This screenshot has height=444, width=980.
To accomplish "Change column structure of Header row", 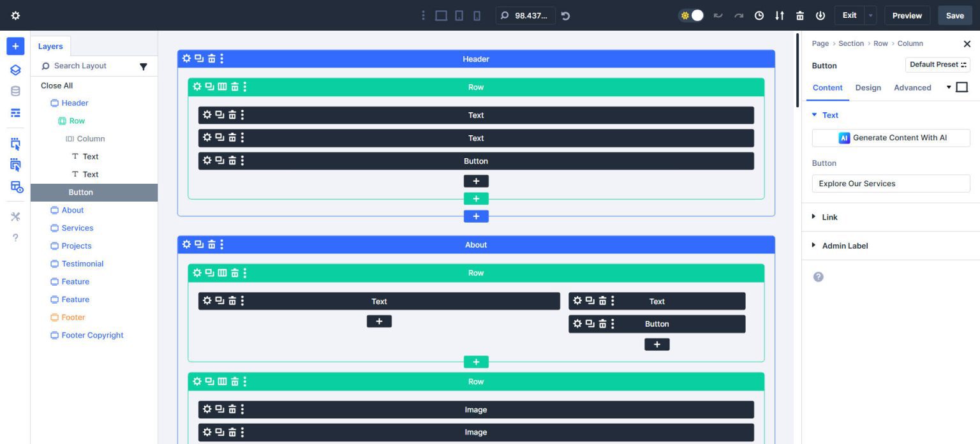I will pos(222,87).
